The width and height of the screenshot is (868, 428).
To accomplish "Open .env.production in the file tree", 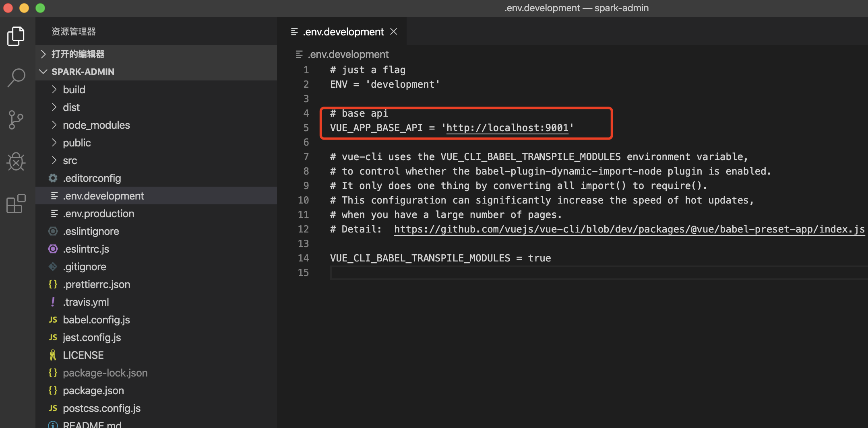I will [x=98, y=214].
